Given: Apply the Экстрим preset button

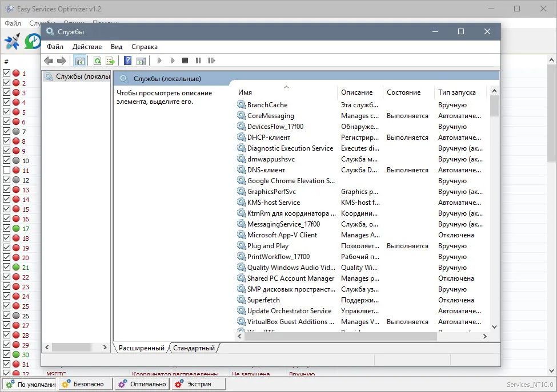Looking at the screenshot, I should (199, 384).
